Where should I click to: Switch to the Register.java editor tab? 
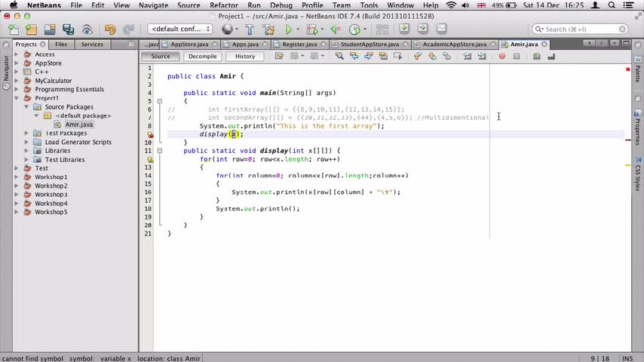tap(299, 44)
